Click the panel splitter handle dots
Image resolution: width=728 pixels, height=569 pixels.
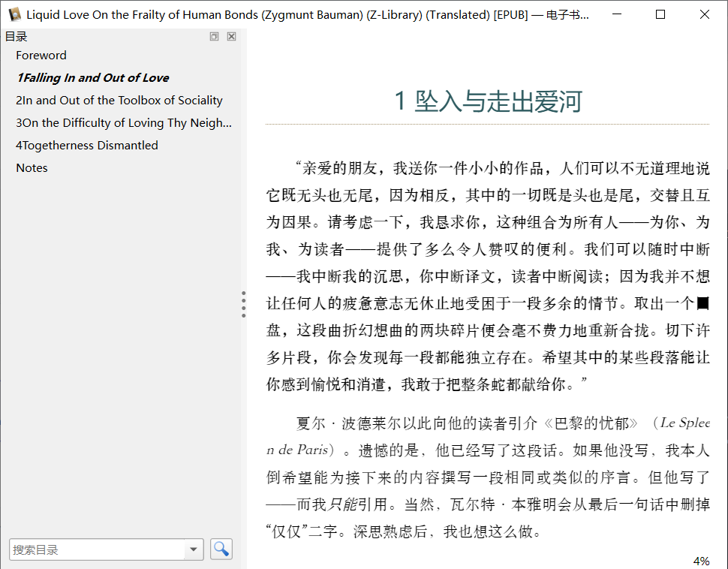coord(244,305)
